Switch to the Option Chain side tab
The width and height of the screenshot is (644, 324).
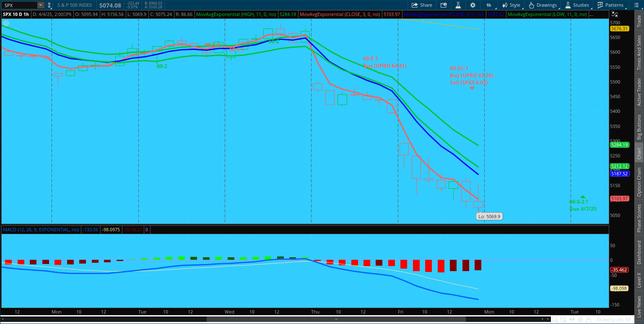(x=639, y=182)
